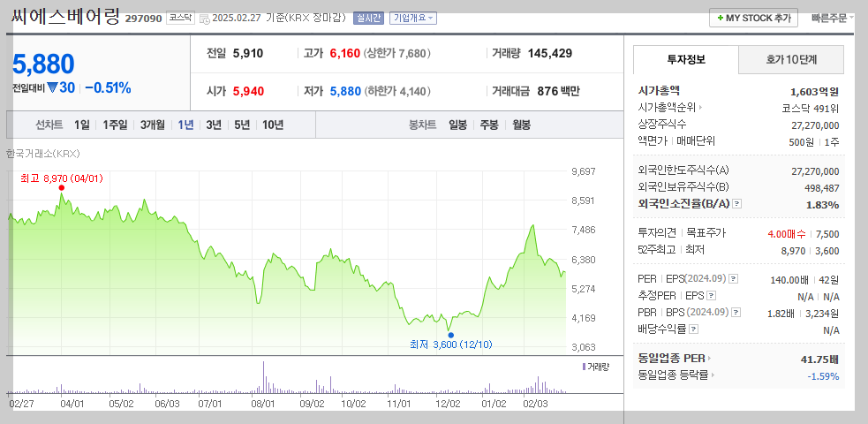The image size is (868, 424).
Task: Click the 외국인보유주식수 value 498,487
Action: pyautogui.click(x=821, y=188)
